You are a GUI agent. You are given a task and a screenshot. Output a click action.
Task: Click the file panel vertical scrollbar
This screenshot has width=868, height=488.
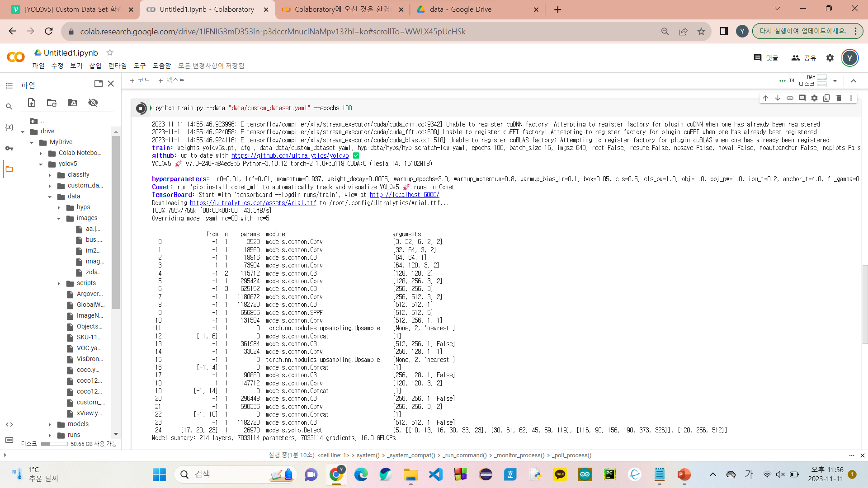point(116,221)
